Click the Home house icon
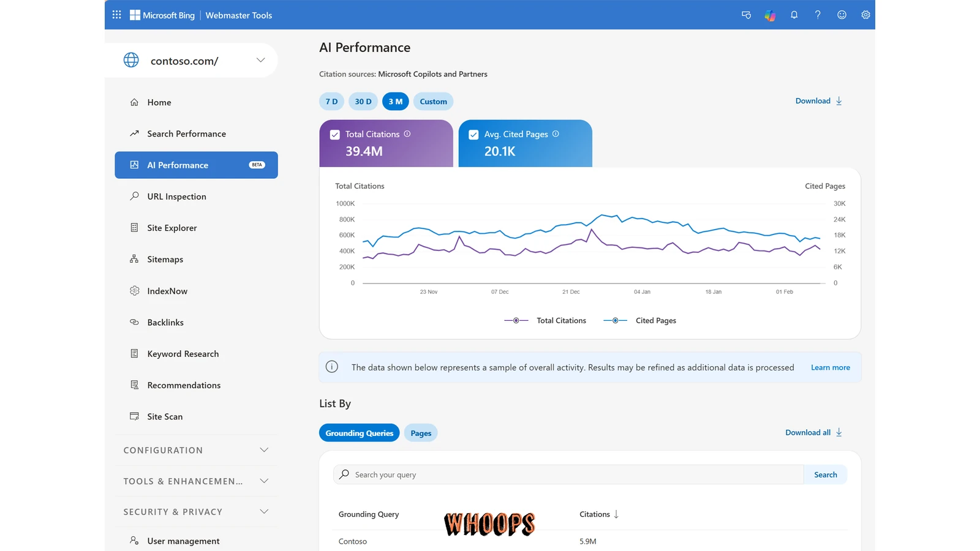 (x=134, y=102)
